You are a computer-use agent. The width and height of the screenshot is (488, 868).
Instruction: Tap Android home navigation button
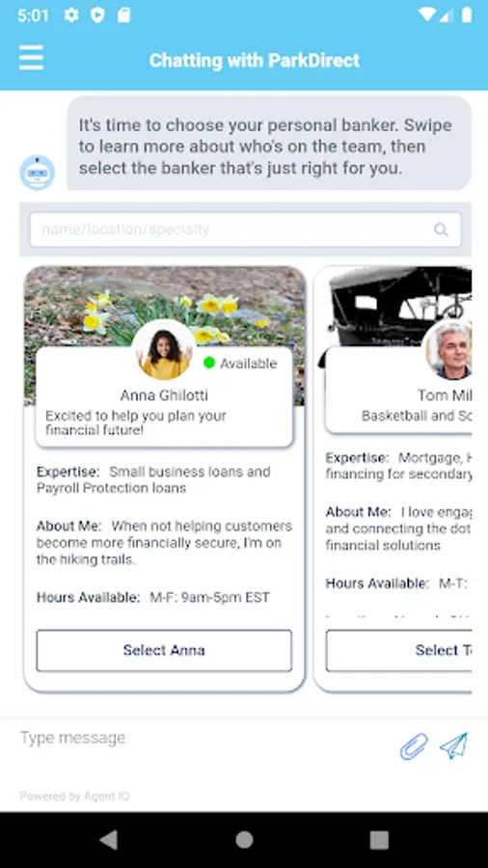click(244, 840)
